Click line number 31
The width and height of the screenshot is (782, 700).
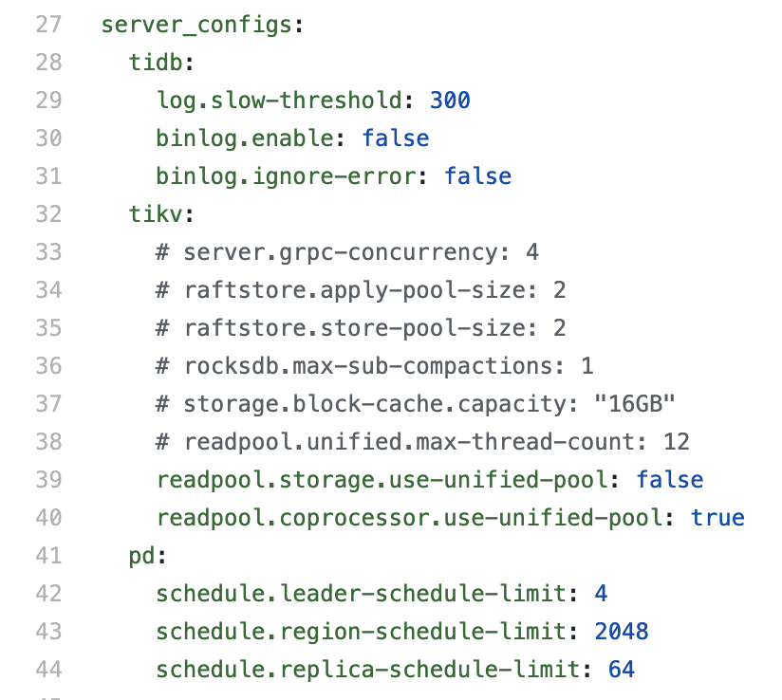coord(49,176)
